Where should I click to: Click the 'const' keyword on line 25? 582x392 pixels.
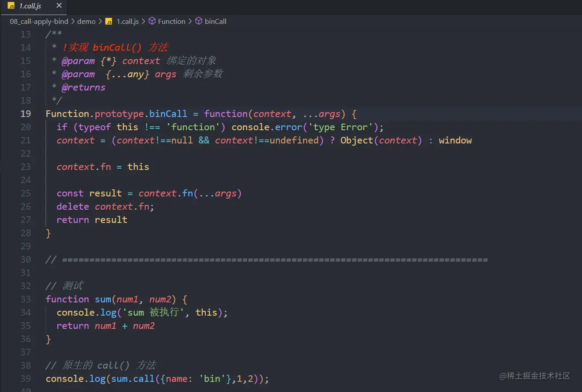click(70, 193)
